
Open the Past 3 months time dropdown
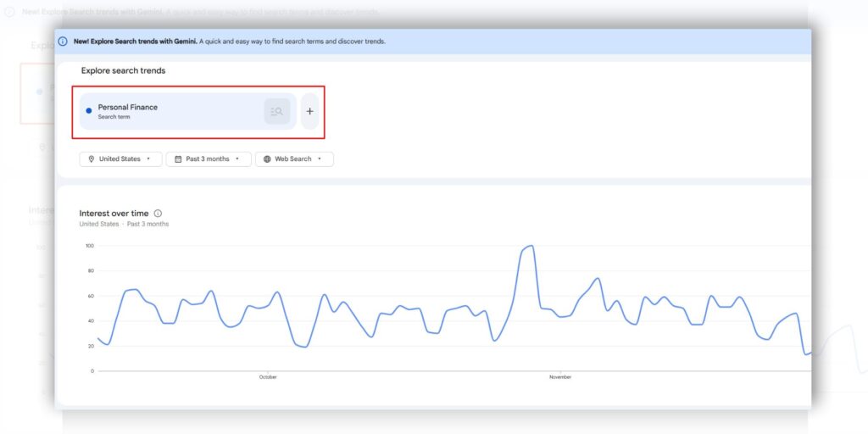[209, 159]
